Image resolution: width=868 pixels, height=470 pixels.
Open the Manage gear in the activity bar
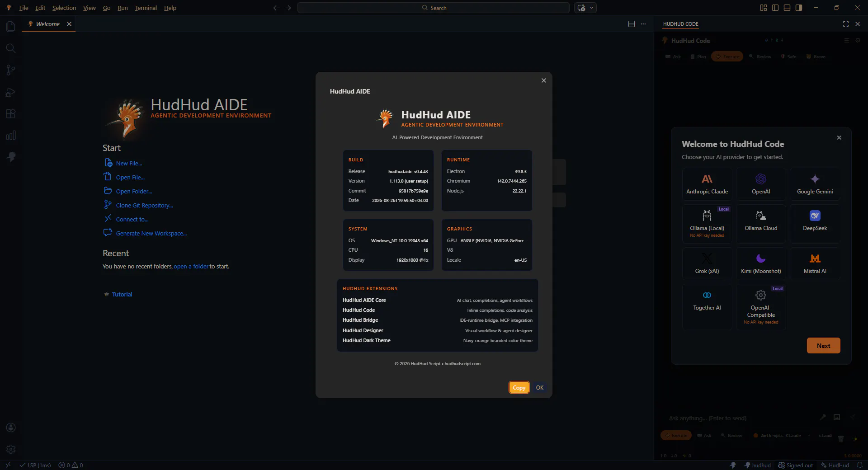coord(10,449)
